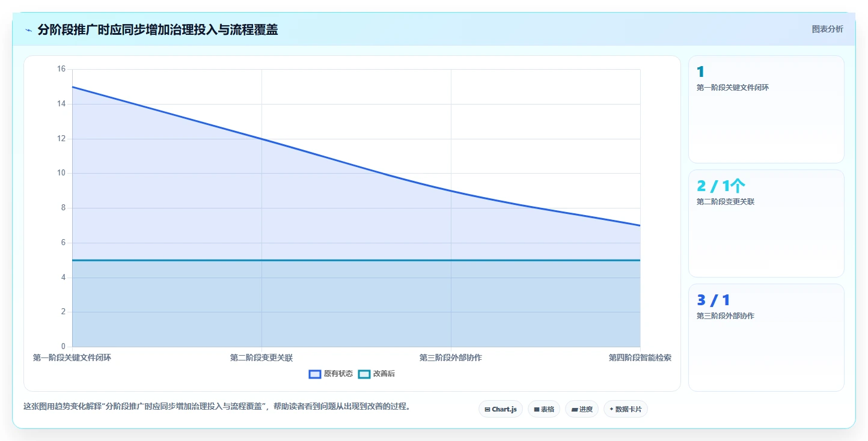Open the 第一阶段关键文件闭环 data card
This screenshot has height=441, width=868.
(766, 109)
